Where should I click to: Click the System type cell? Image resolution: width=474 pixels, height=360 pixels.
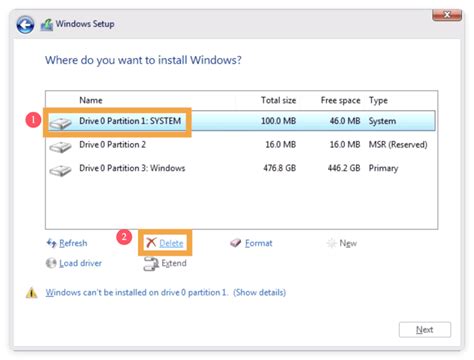pyautogui.click(x=382, y=121)
